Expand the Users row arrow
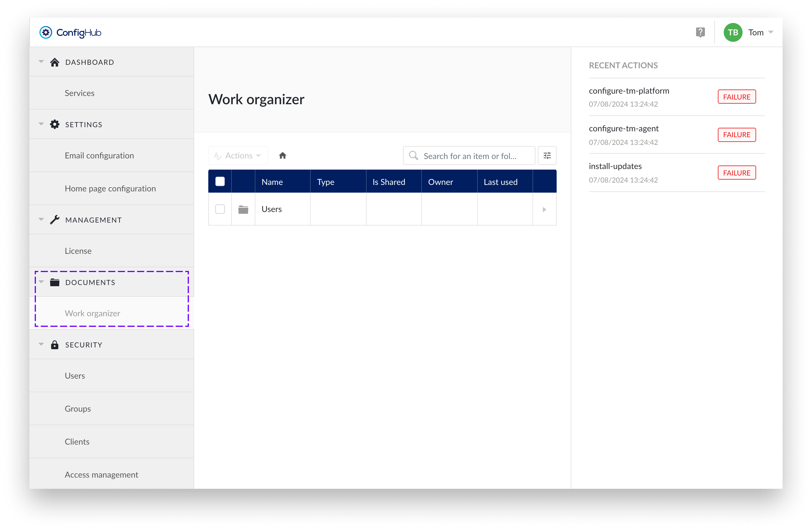 [544, 209]
